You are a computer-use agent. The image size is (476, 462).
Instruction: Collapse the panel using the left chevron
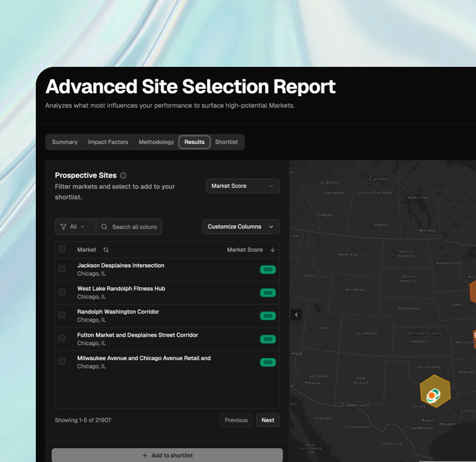click(x=296, y=315)
